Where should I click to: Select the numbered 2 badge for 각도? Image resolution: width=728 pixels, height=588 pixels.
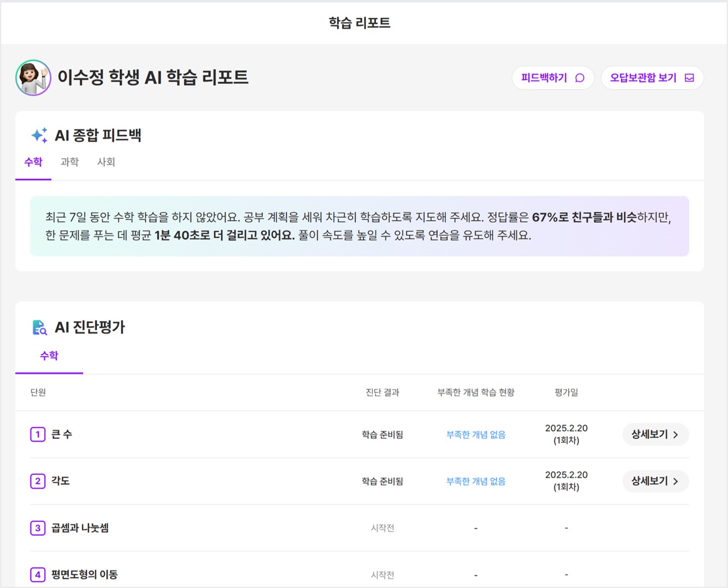click(x=38, y=481)
